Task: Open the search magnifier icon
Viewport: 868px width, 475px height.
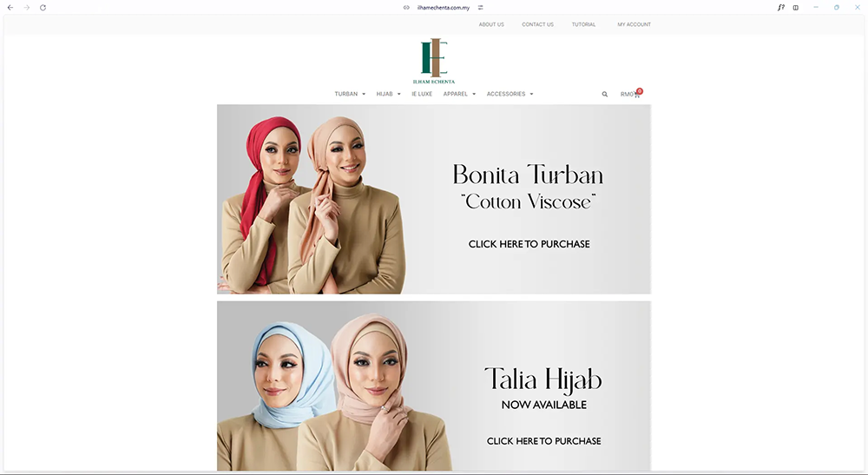Action: [x=605, y=94]
